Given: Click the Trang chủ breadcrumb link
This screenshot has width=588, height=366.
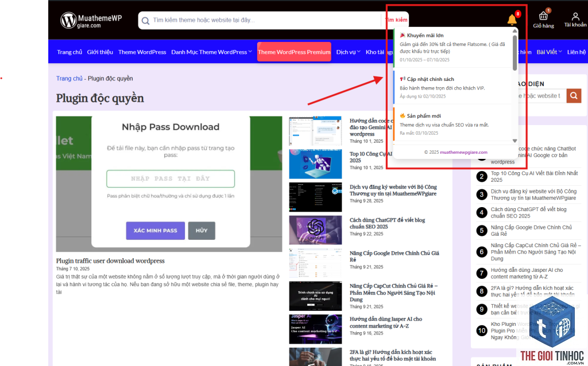Looking at the screenshot, I should 69,78.
